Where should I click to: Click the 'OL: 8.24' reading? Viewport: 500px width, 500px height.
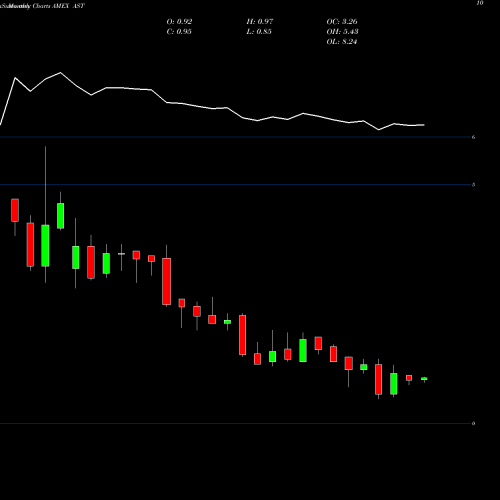(342, 42)
